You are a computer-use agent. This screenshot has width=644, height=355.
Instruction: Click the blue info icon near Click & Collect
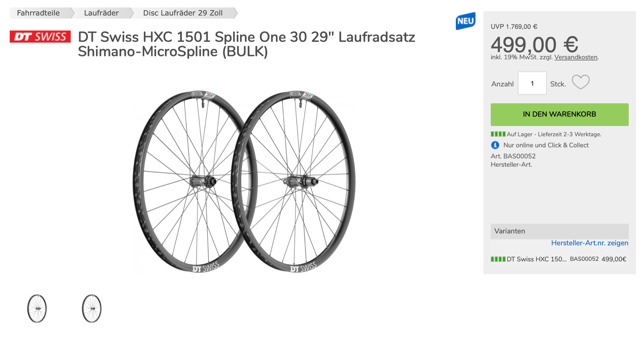[x=495, y=145]
